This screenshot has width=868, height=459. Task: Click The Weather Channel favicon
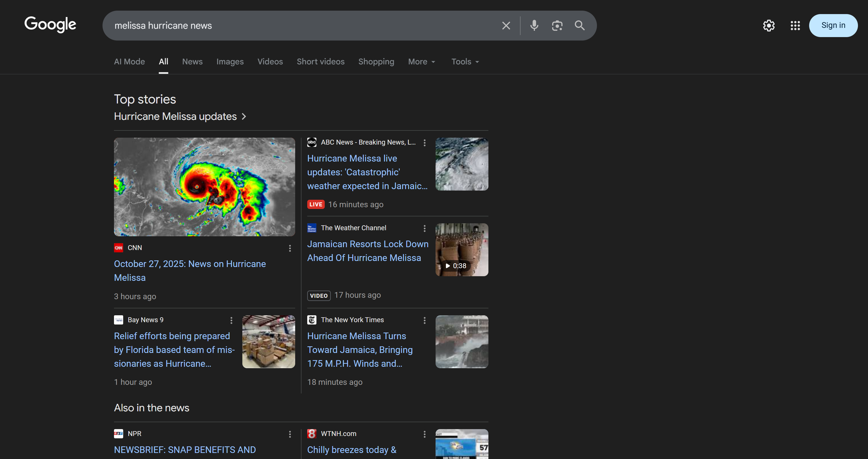312,228
